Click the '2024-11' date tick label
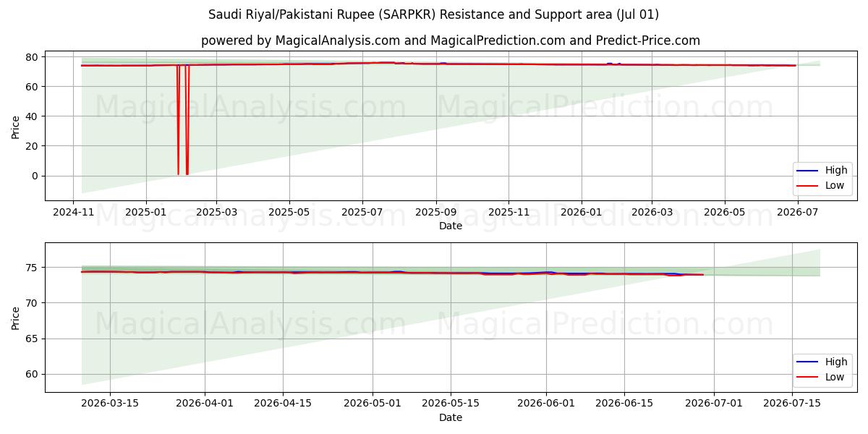868x434 pixels. (73, 213)
